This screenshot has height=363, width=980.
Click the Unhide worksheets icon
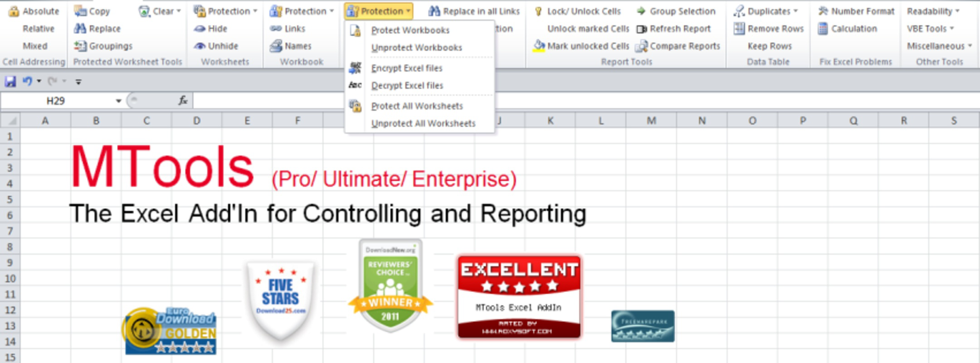pyautogui.click(x=200, y=46)
